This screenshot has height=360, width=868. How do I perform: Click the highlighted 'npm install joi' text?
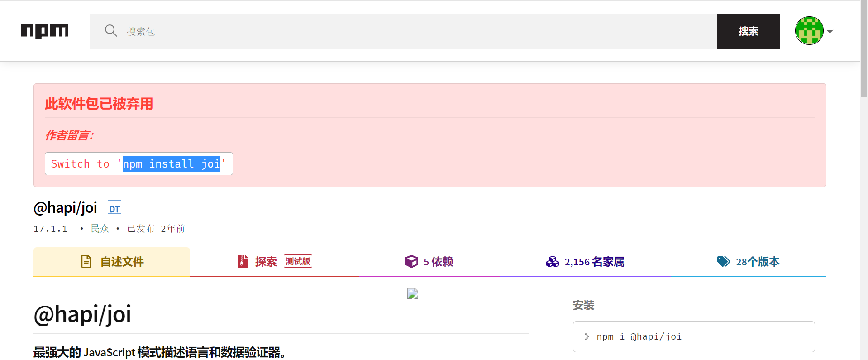pos(172,163)
